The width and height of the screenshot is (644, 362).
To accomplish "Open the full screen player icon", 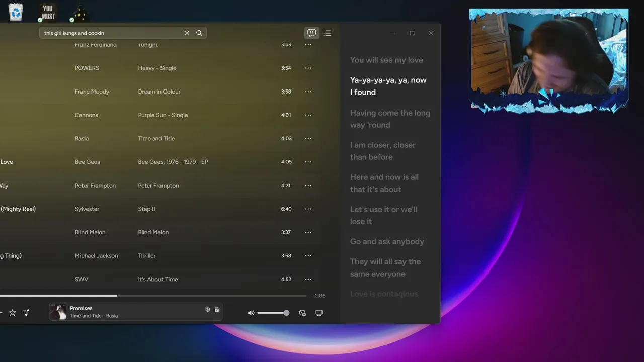I will tap(319, 313).
